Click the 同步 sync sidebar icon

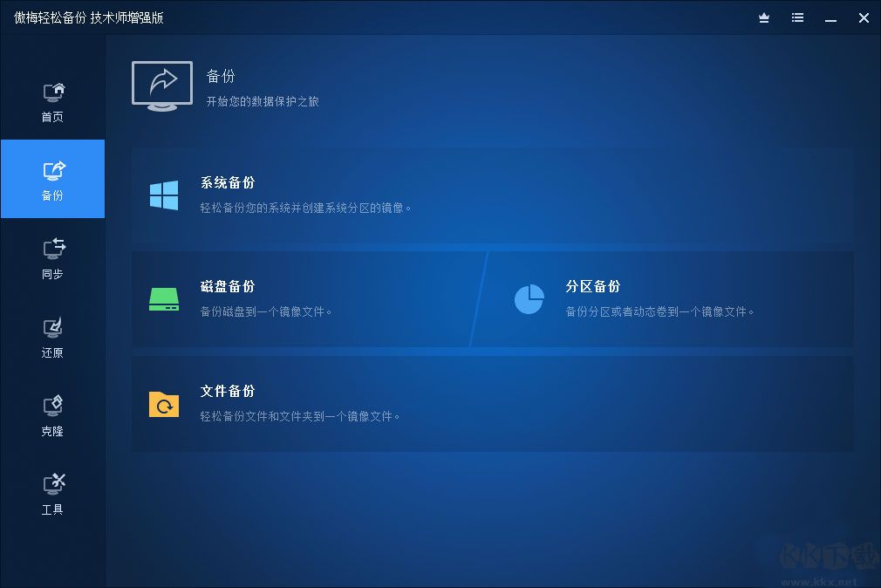[52, 250]
